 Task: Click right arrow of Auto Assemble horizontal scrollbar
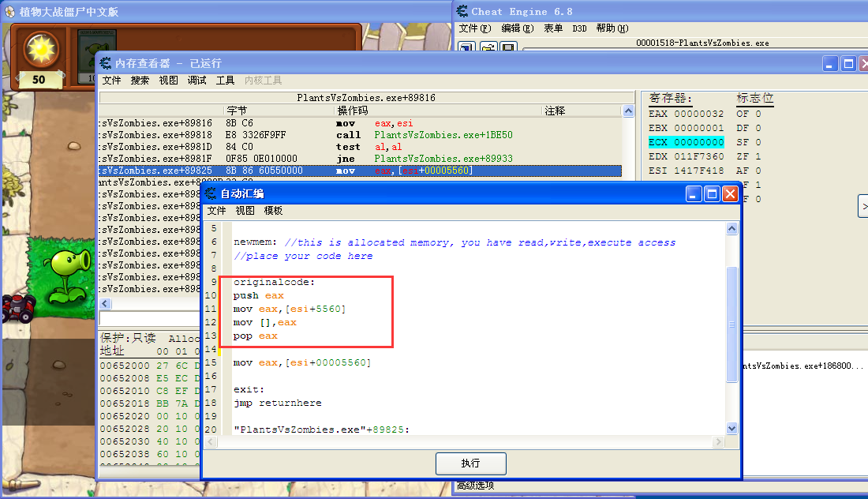pos(718,441)
